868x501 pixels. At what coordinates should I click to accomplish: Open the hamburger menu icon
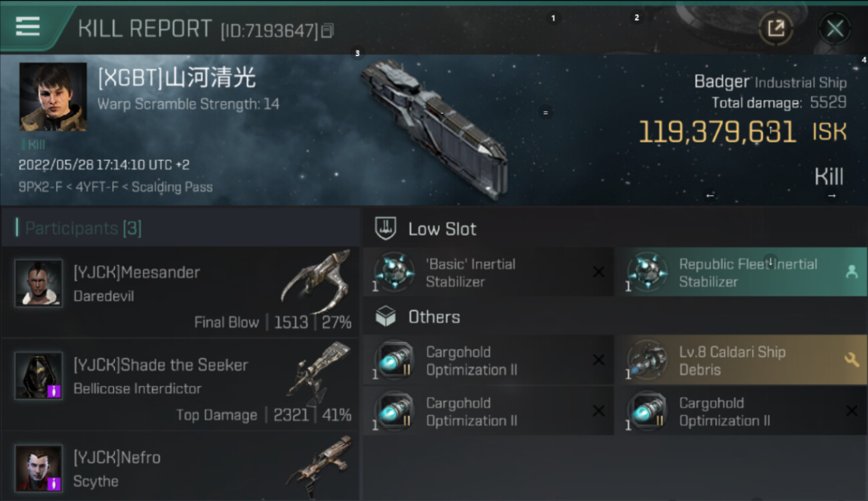[x=27, y=27]
